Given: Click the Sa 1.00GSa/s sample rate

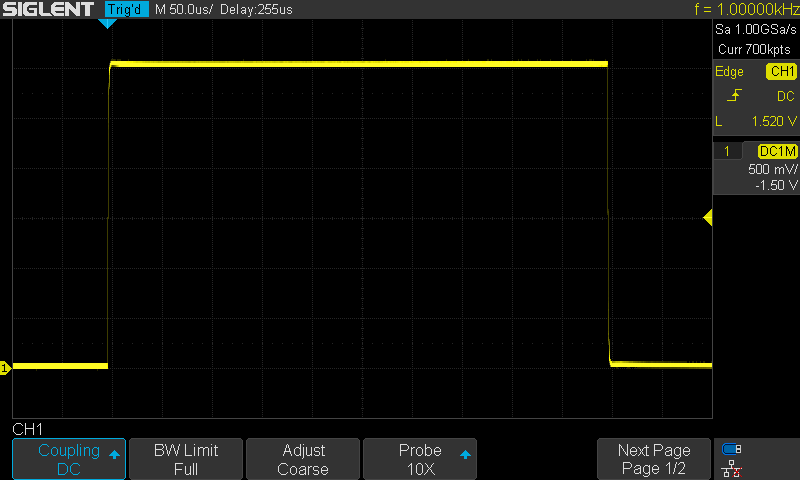Looking at the screenshot, I should click(756, 30).
